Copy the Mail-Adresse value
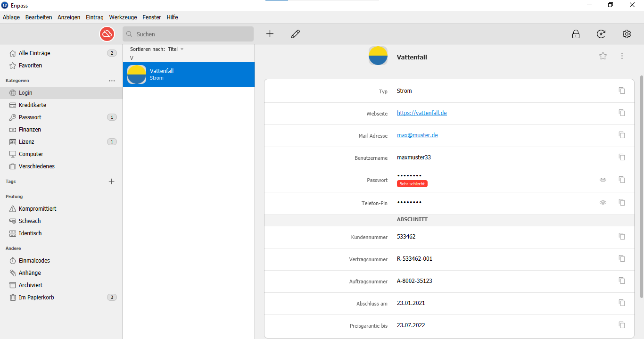 622,135
